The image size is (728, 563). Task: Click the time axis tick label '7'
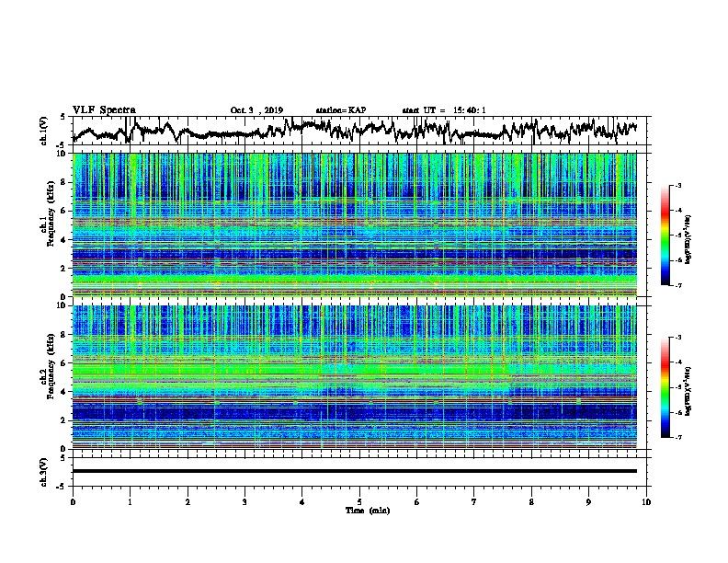pyautogui.click(x=474, y=502)
